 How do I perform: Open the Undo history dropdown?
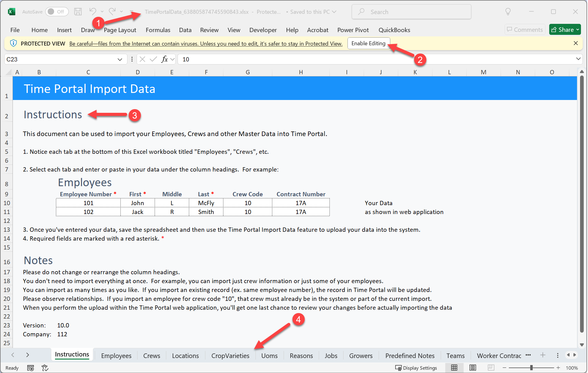point(102,12)
